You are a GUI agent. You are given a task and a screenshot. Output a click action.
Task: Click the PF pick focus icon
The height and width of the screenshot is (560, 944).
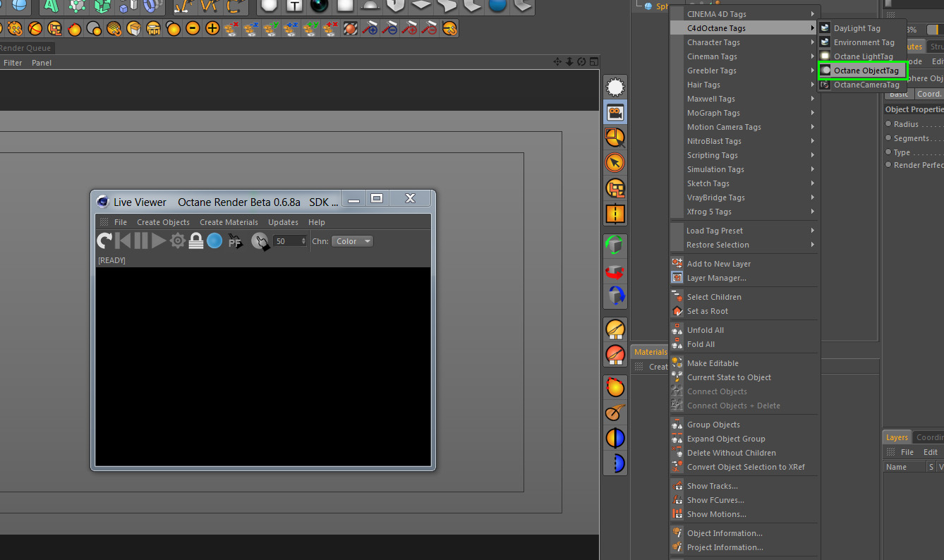pos(235,241)
